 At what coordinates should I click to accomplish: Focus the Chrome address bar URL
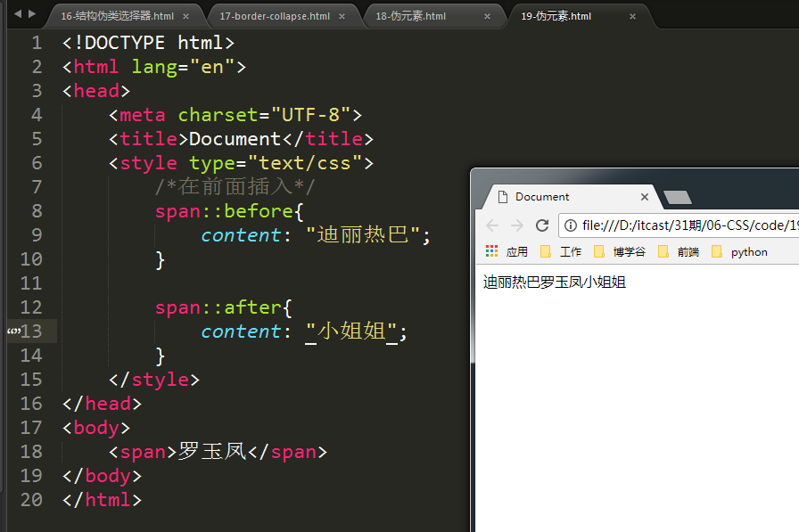(x=690, y=225)
